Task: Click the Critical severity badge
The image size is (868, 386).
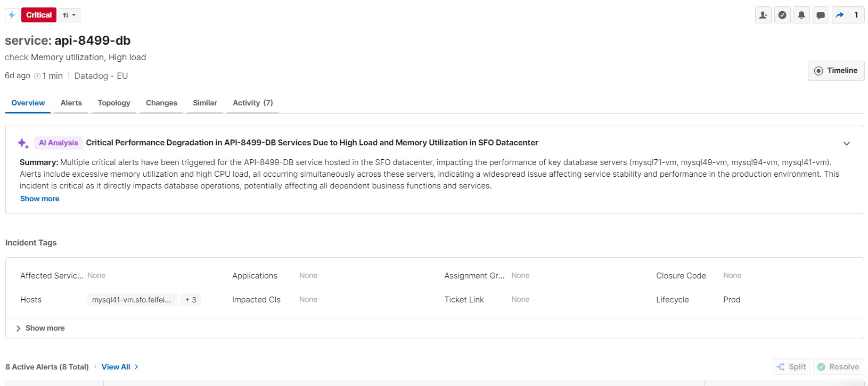Action: [x=38, y=15]
